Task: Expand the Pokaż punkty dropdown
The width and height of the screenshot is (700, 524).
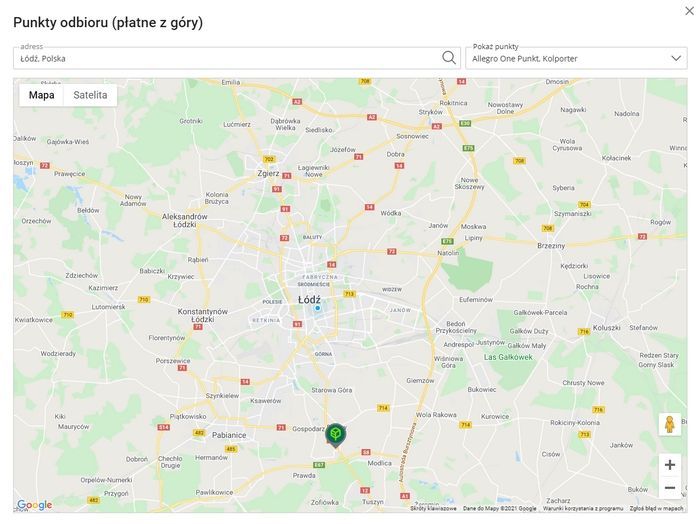Action: point(677,58)
